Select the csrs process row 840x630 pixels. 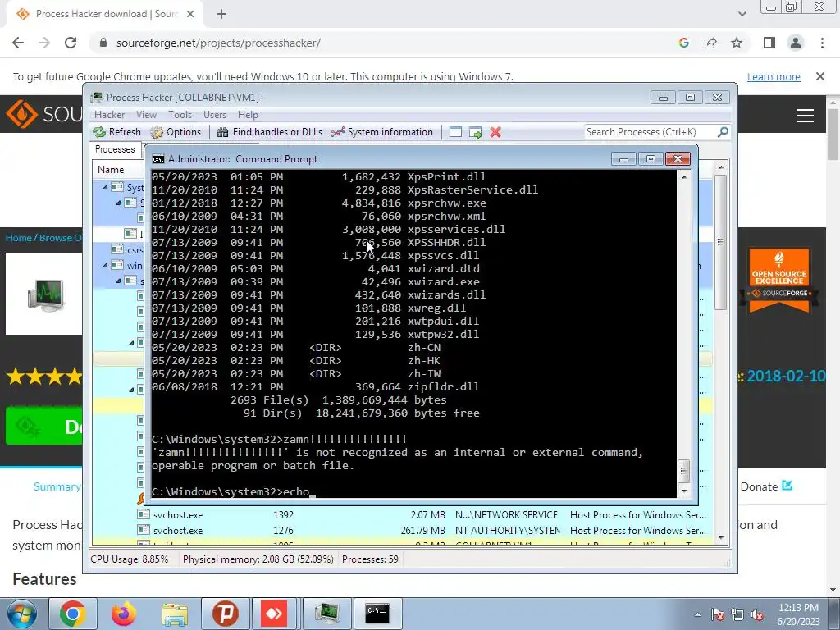tap(119, 249)
